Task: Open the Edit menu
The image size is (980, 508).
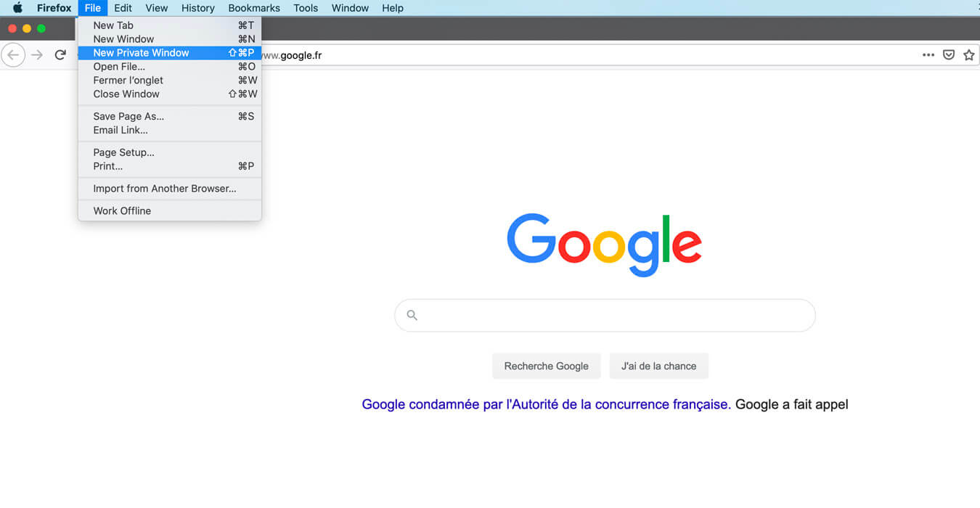Action: 123,8
